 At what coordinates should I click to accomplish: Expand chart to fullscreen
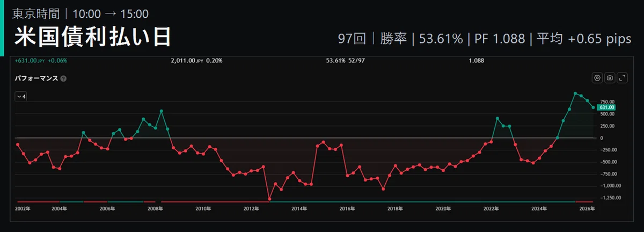(x=623, y=78)
